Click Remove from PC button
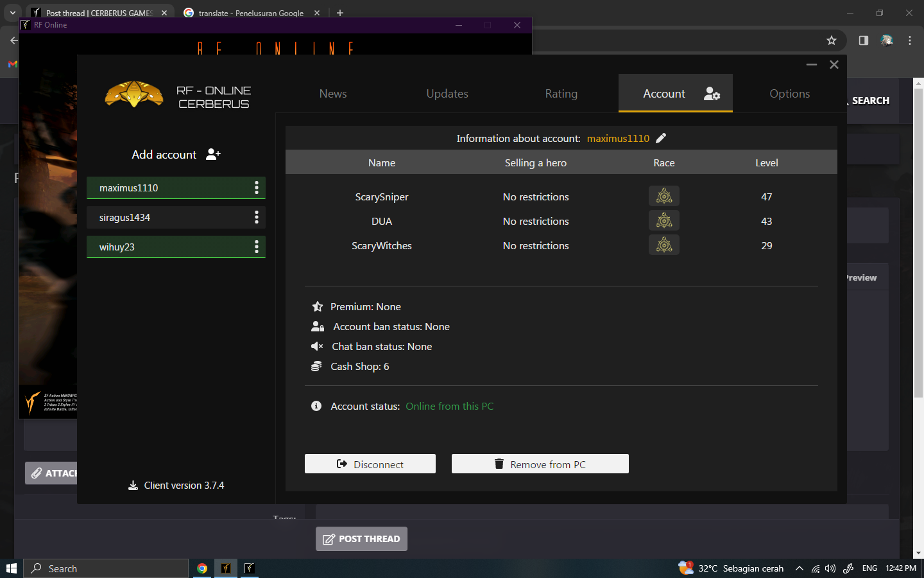The height and width of the screenshot is (578, 924). (x=540, y=464)
